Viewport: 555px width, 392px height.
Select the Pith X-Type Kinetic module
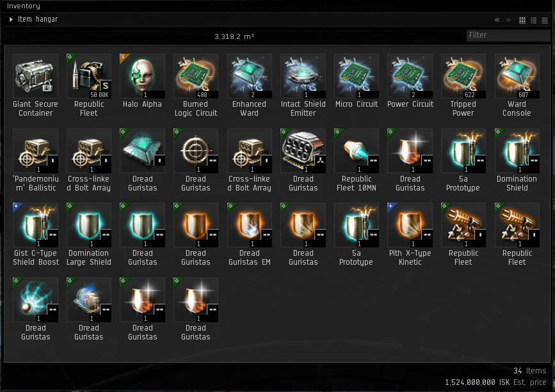tap(410, 225)
